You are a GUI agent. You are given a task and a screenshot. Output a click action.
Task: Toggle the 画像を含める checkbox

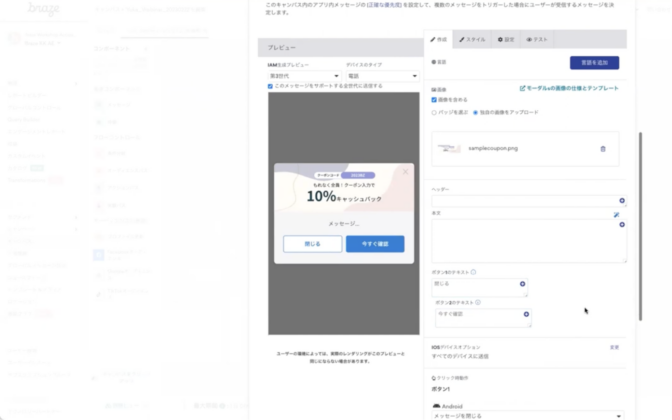[x=435, y=100]
